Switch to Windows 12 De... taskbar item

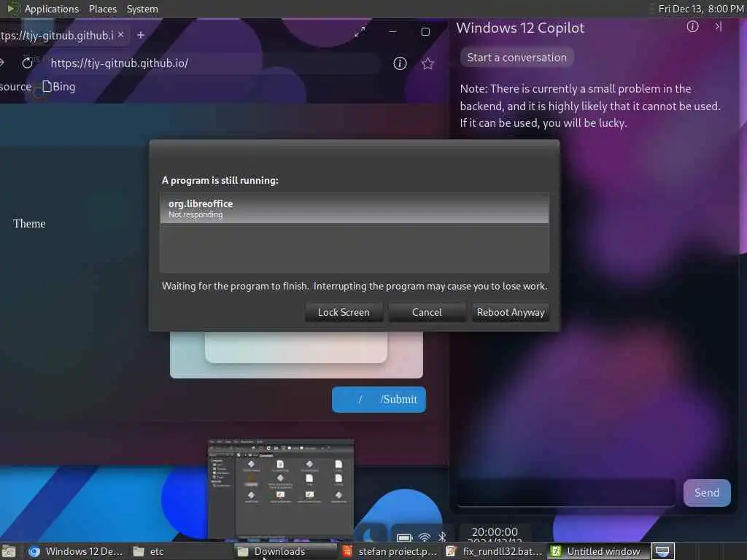(x=75, y=551)
